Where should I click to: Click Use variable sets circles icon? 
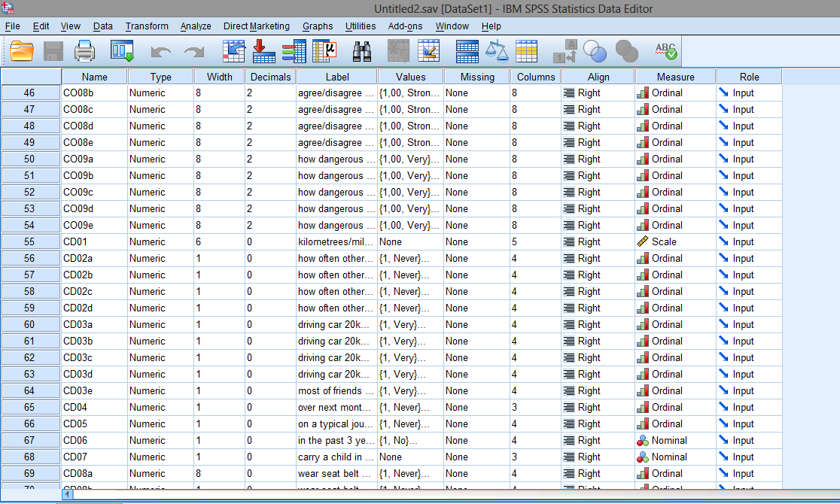pos(595,52)
